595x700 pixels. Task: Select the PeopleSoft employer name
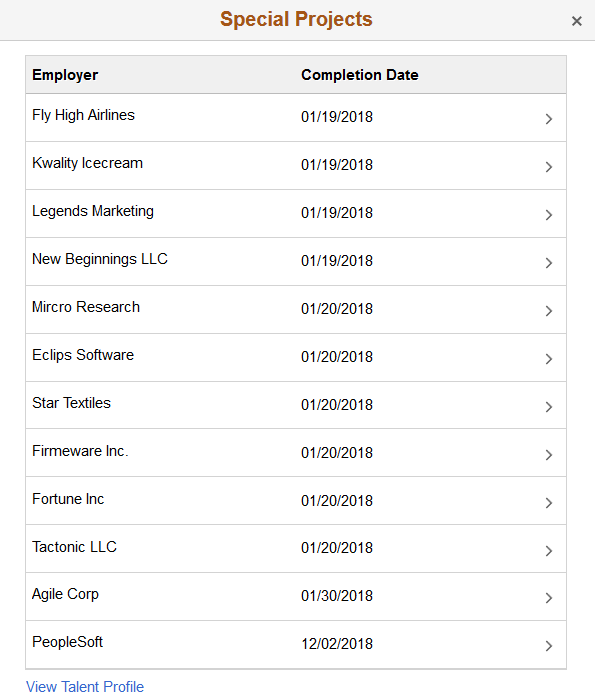67,642
